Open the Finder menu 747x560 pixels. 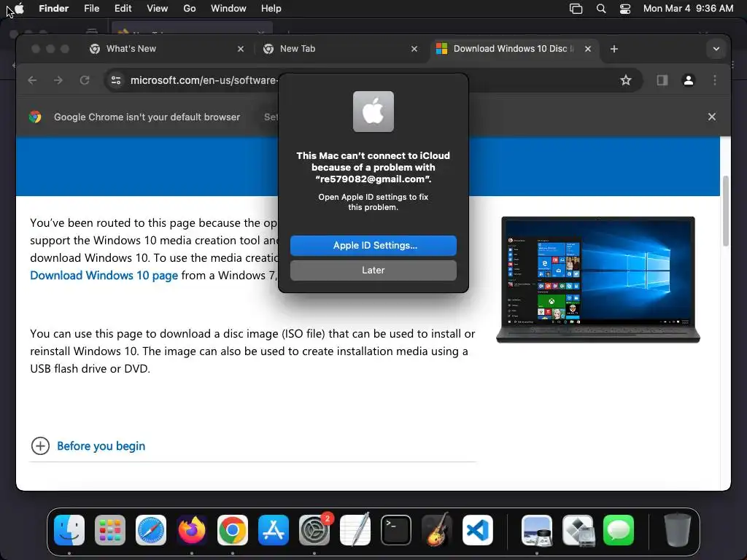click(x=54, y=9)
